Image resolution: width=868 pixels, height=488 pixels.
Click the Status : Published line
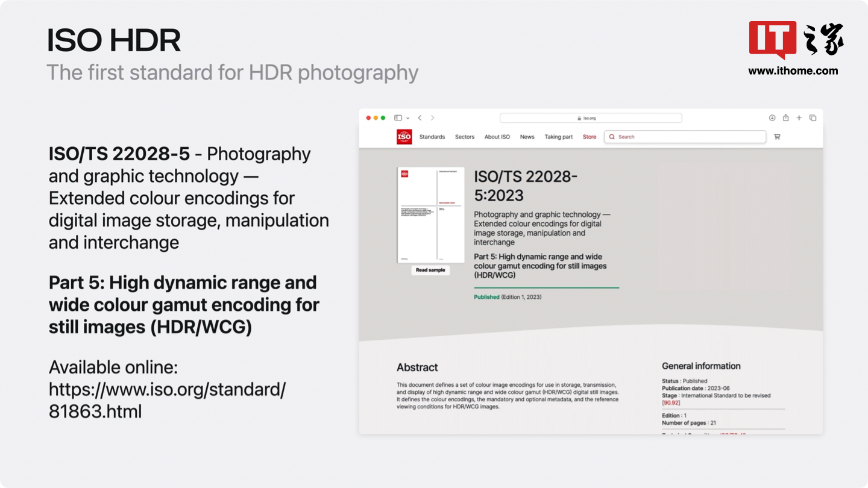(685, 381)
